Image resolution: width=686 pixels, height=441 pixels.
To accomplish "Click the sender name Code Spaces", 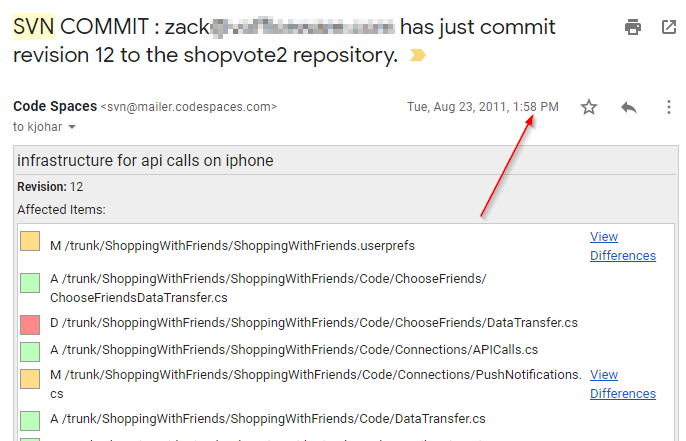I will tap(54, 106).
